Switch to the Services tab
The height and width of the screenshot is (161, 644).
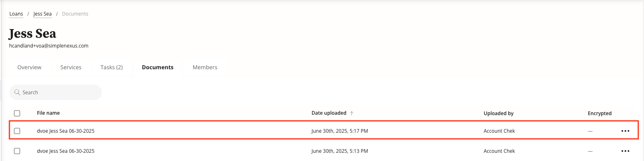(x=71, y=67)
